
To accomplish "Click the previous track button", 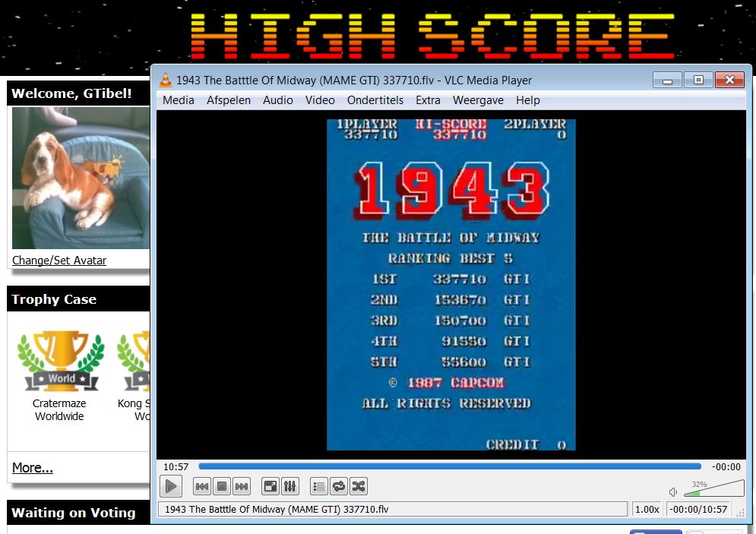I will point(202,486).
